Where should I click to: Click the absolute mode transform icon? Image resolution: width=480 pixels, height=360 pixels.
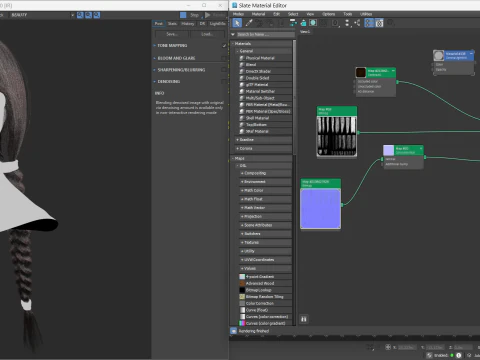[x=388, y=347]
